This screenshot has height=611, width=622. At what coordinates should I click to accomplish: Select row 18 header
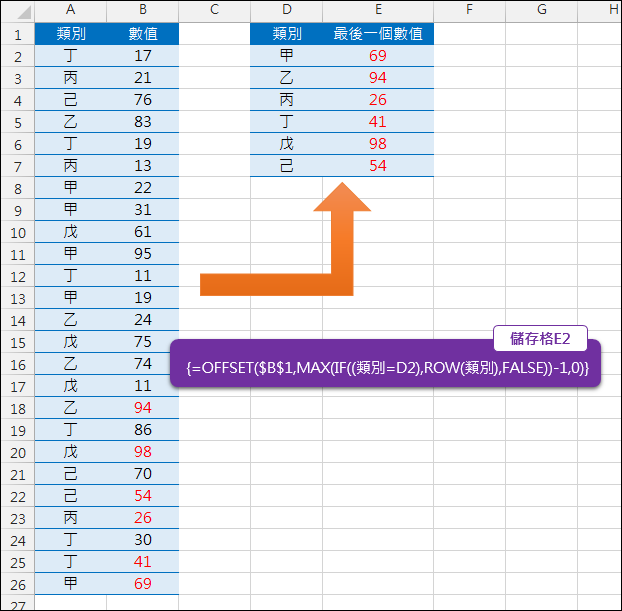click(18, 408)
